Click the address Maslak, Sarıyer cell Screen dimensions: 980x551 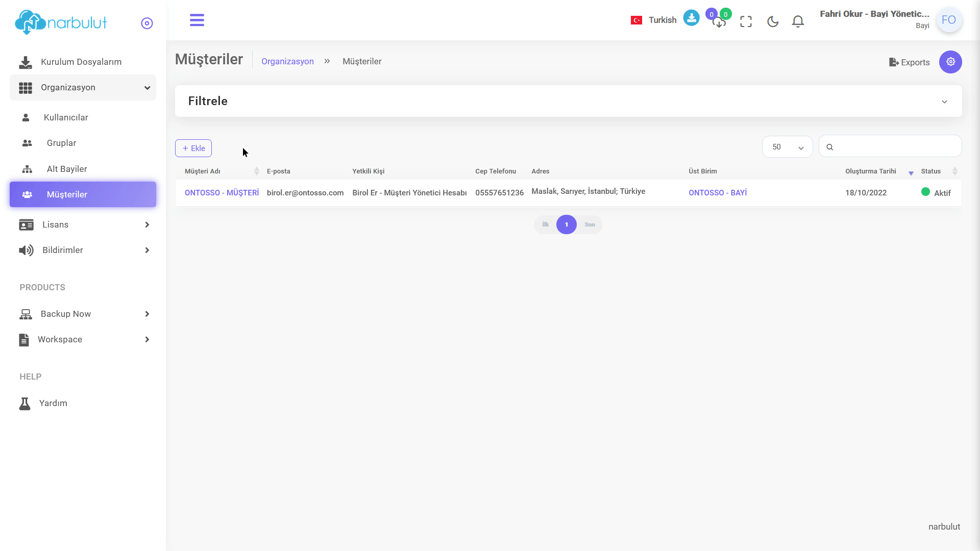click(588, 191)
